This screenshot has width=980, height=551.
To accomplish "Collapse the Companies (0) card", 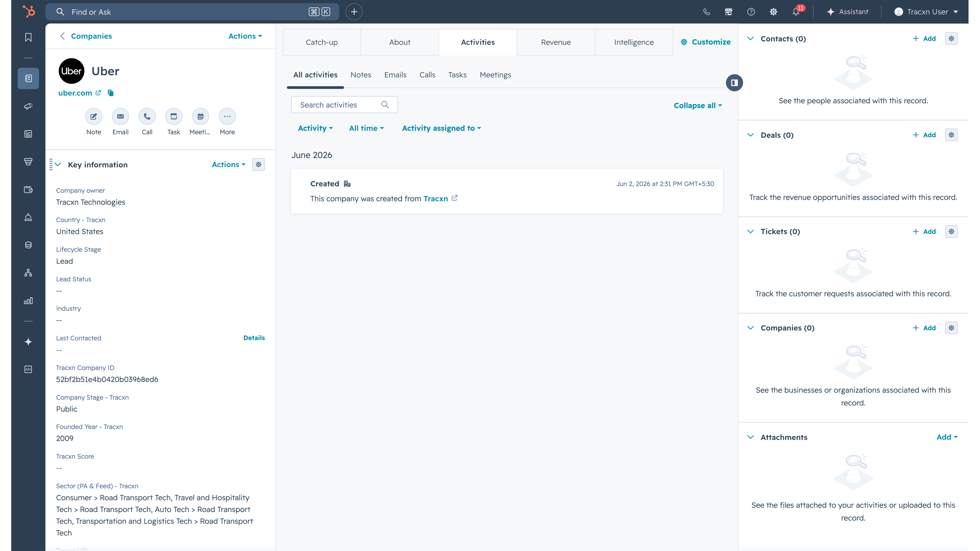I will (x=750, y=328).
